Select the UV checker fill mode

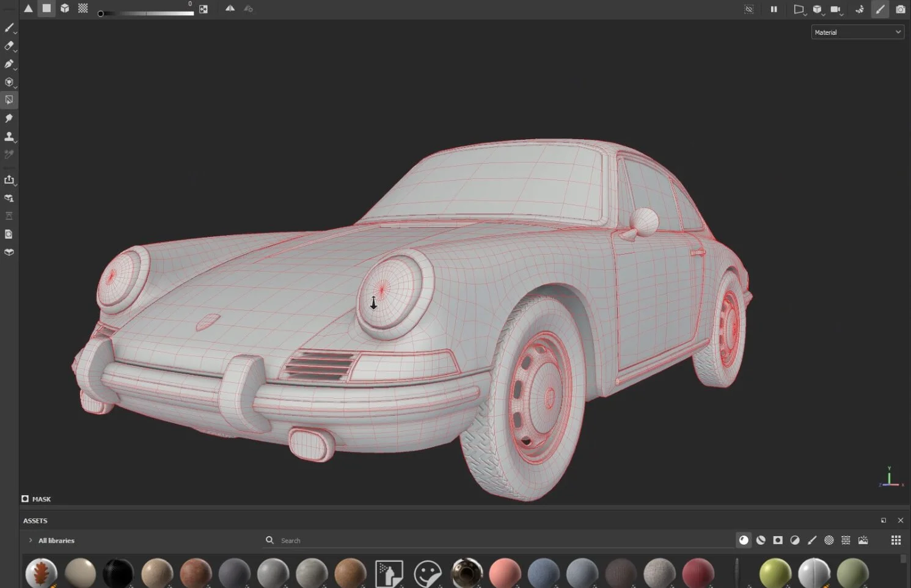point(83,9)
